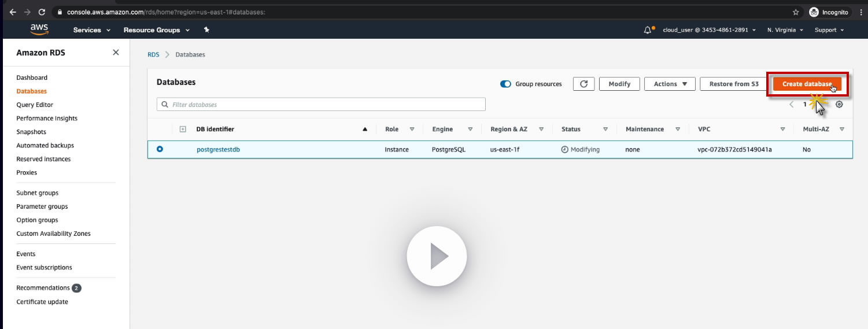
Task: Click the Create database button
Action: (x=807, y=84)
